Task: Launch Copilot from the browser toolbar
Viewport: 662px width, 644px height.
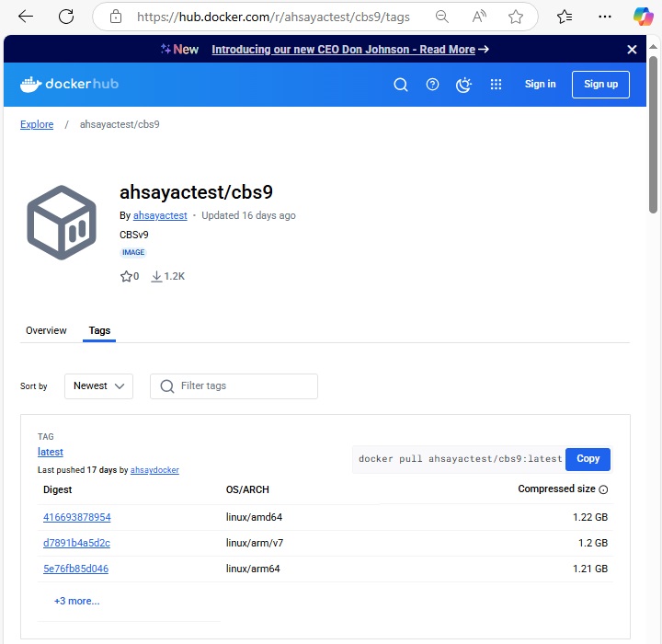Action: tap(643, 17)
